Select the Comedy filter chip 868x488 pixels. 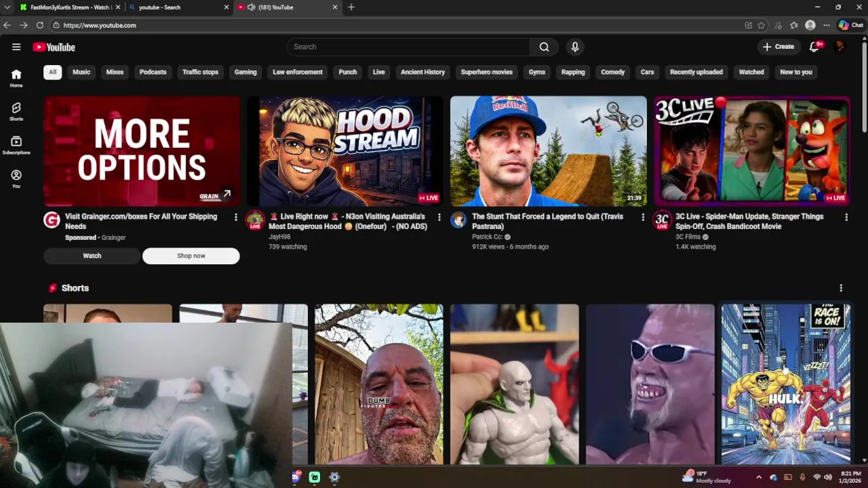pos(612,72)
